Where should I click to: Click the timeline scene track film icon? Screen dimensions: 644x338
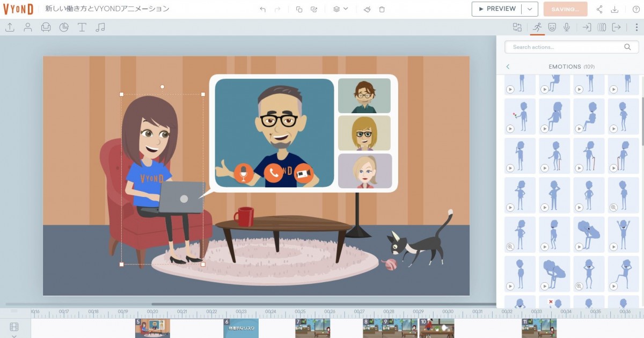(x=14, y=327)
